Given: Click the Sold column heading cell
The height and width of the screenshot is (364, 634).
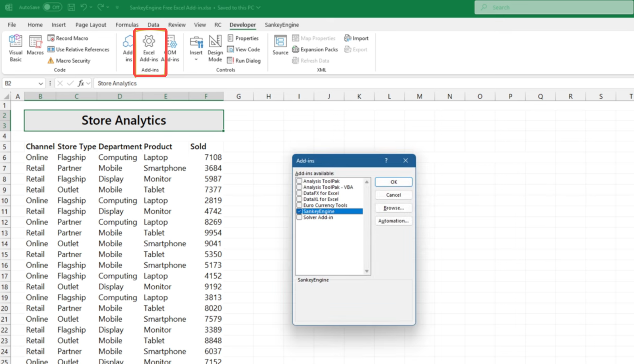Looking at the screenshot, I should click(x=206, y=147).
